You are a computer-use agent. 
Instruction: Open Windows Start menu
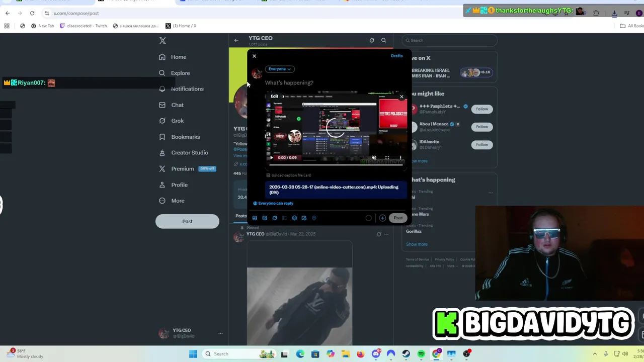point(193,354)
